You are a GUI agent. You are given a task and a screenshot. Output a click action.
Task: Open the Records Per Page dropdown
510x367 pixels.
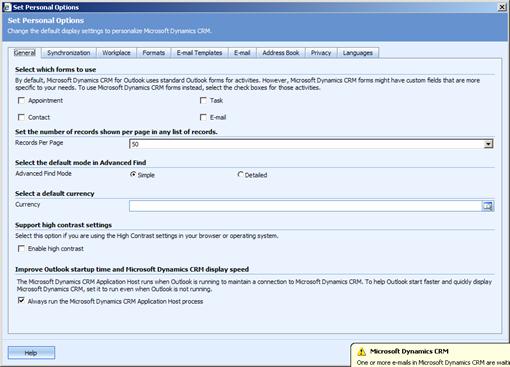coord(488,144)
